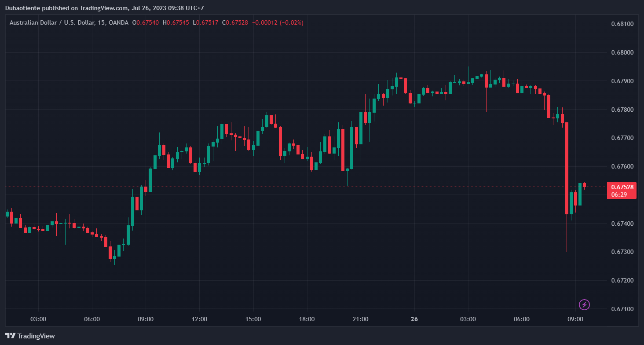Select the current price label 0.67528
The height and width of the screenshot is (345, 644).
point(622,187)
